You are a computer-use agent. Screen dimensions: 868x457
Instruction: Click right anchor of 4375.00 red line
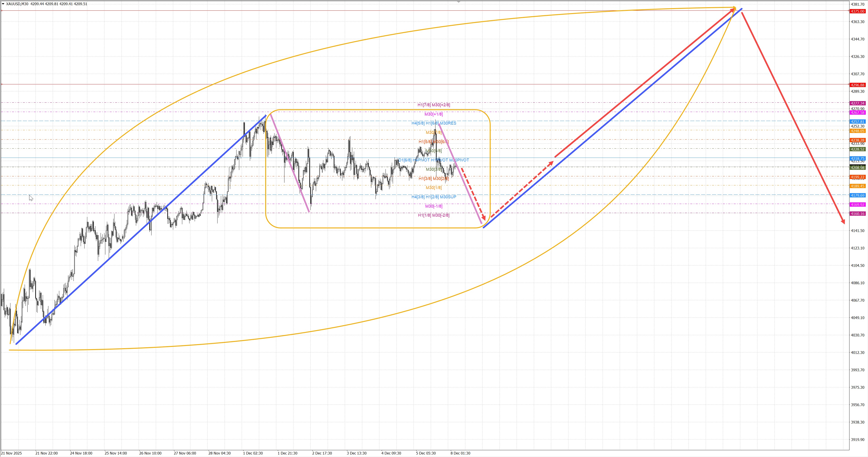[x=849, y=10]
